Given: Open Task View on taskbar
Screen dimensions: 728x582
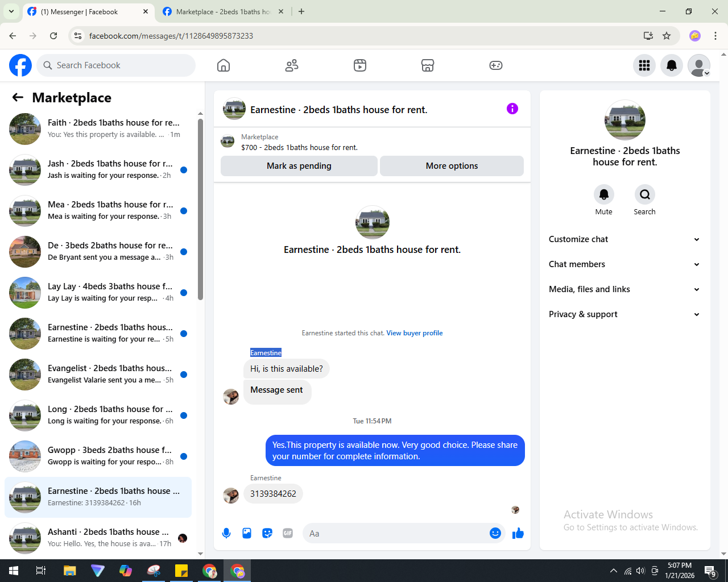Looking at the screenshot, I should pyautogui.click(x=41, y=571).
